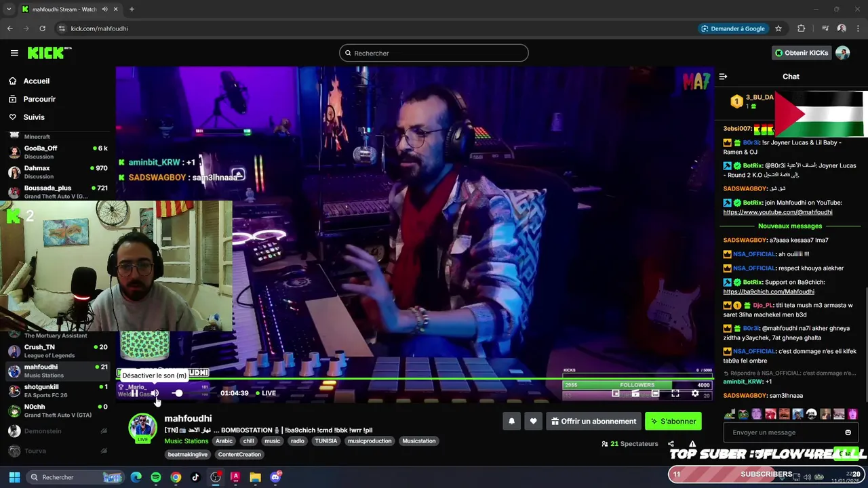The height and width of the screenshot is (488, 868).
Task: Open mahfoudhi streamer avatar
Action: pos(142,428)
